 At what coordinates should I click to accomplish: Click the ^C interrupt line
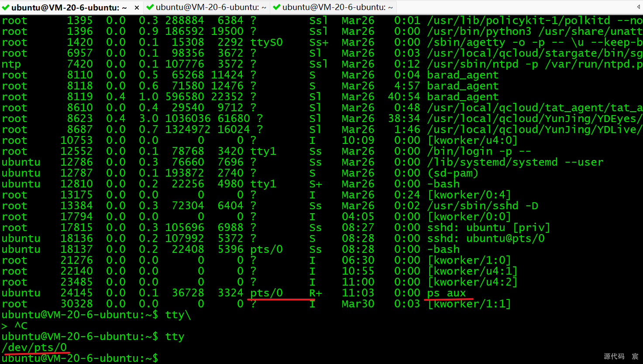(x=14, y=326)
